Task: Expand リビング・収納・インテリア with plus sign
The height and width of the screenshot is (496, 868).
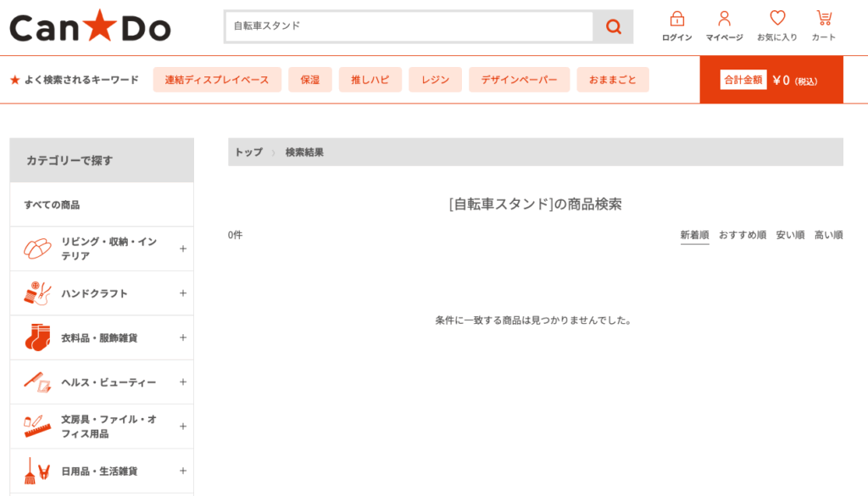Action: click(x=183, y=248)
